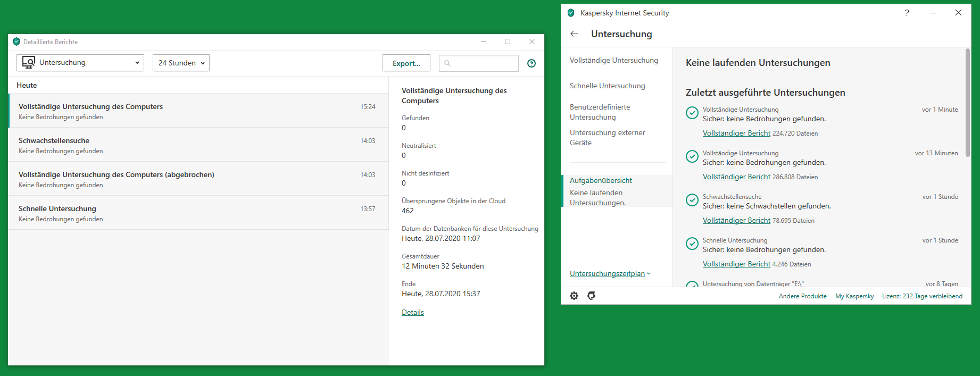
Task: Click the search magnifier icon in reports window
Action: pos(447,63)
